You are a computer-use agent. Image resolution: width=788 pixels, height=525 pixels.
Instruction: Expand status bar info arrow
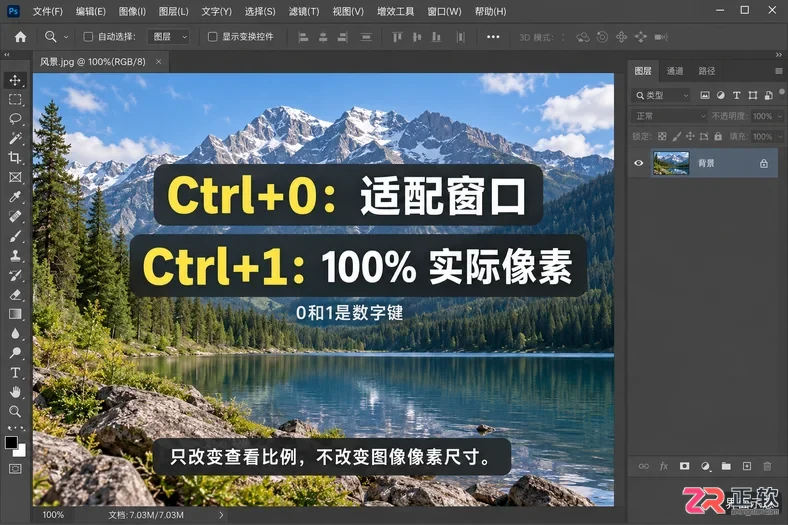pos(221,515)
